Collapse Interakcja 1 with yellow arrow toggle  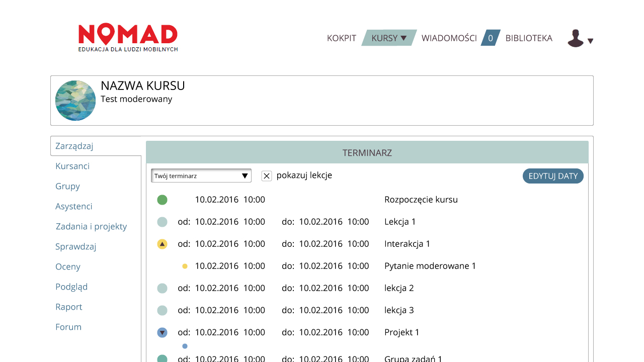(162, 244)
